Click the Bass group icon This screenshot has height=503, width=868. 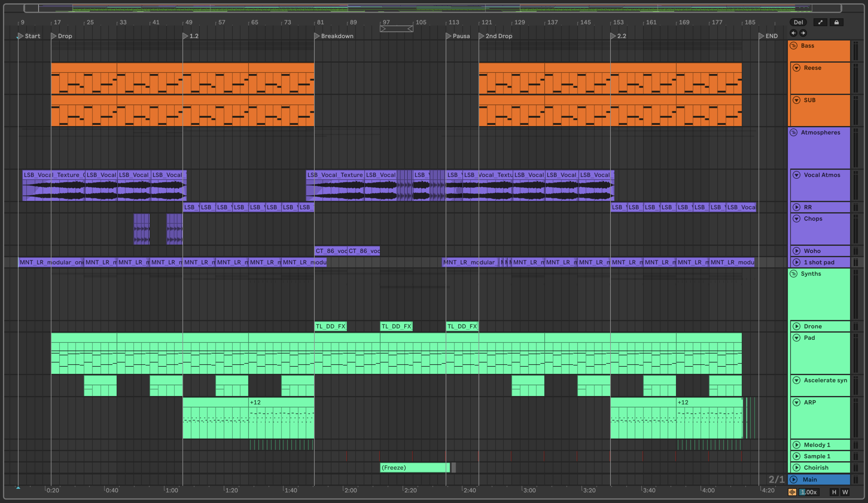794,46
